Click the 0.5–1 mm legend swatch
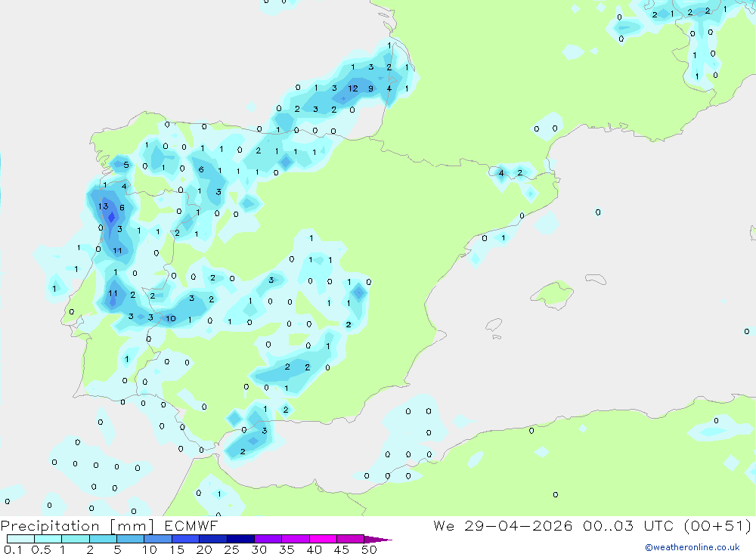The height and width of the screenshot is (554, 756). click(x=48, y=539)
